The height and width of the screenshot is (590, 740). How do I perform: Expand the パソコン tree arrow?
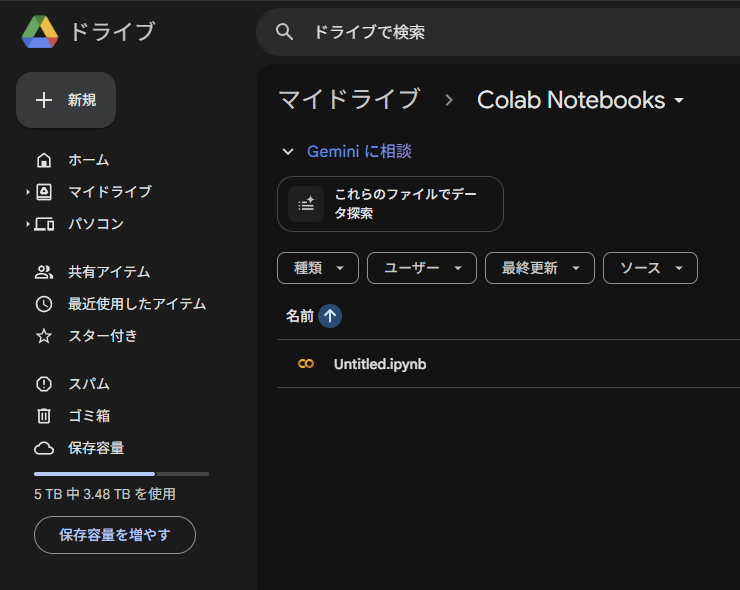click(28, 224)
